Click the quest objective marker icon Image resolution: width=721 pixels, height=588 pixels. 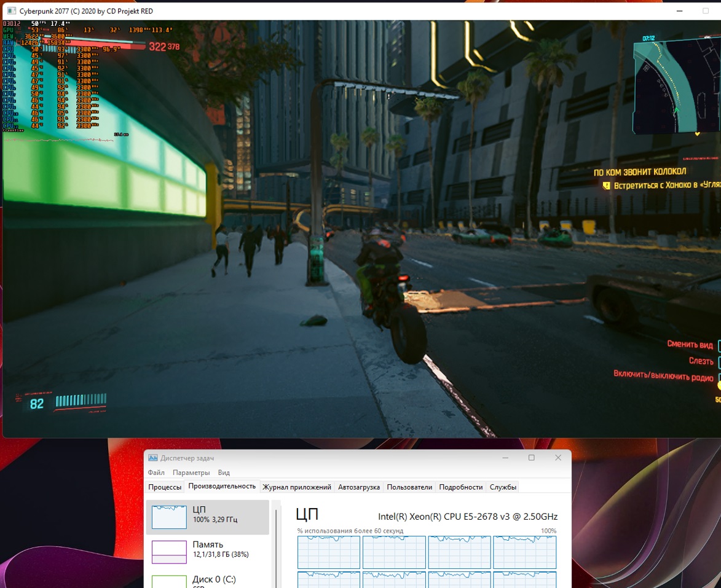[606, 186]
